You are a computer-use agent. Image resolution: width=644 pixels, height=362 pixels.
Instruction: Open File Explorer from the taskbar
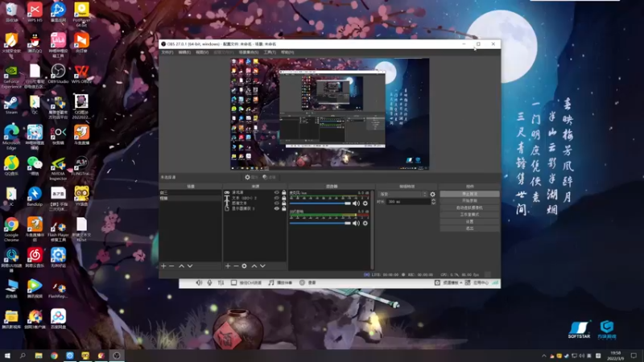point(38,356)
